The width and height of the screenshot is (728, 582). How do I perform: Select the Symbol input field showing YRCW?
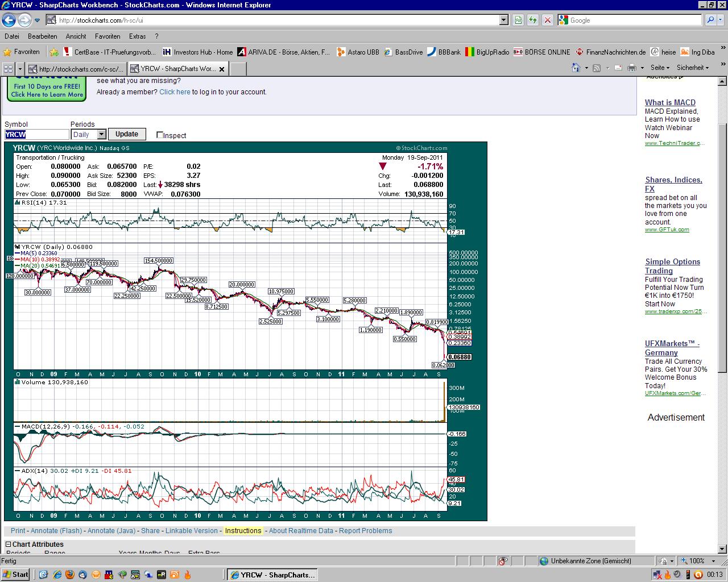click(x=36, y=134)
